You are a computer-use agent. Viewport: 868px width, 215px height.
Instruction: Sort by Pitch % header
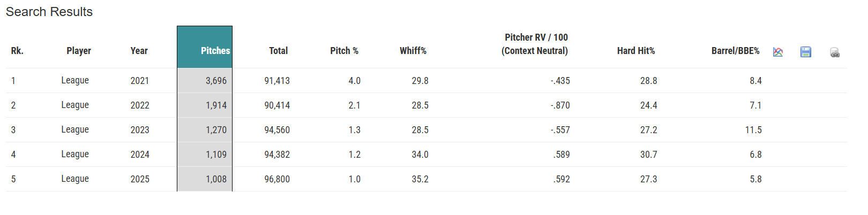344,51
